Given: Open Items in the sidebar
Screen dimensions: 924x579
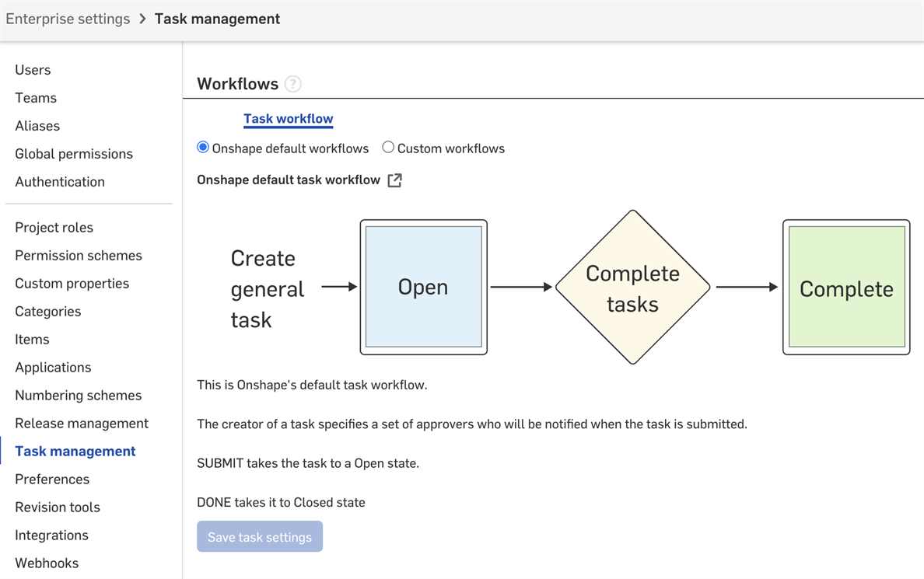Looking at the screenshot, I should click(x=33, y=340).
